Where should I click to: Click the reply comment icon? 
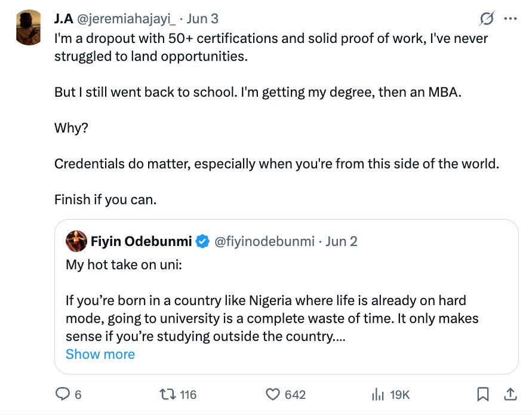(63, 394)
